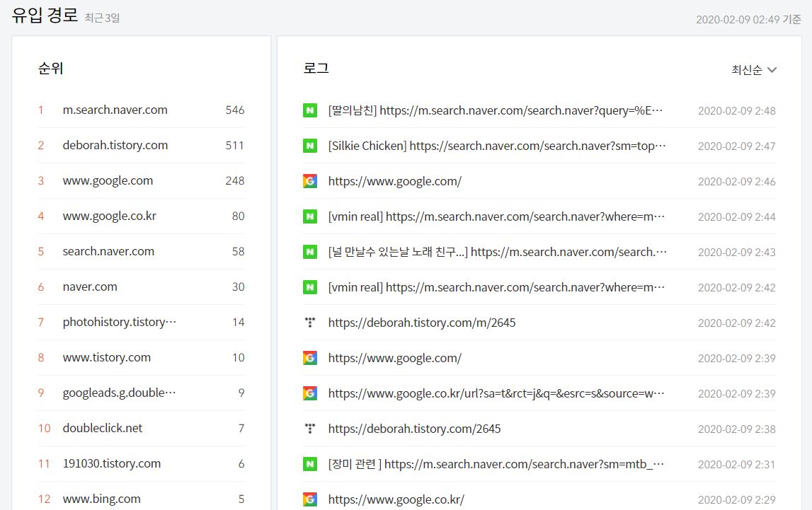Open the 딸의남친 Naver search link
The image size is (812, 510).
(x=496, y=110)
